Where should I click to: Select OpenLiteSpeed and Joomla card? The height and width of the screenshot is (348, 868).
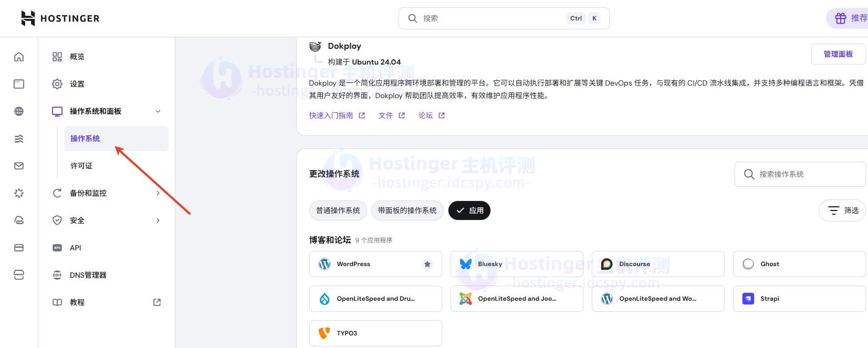pos(517,299)
